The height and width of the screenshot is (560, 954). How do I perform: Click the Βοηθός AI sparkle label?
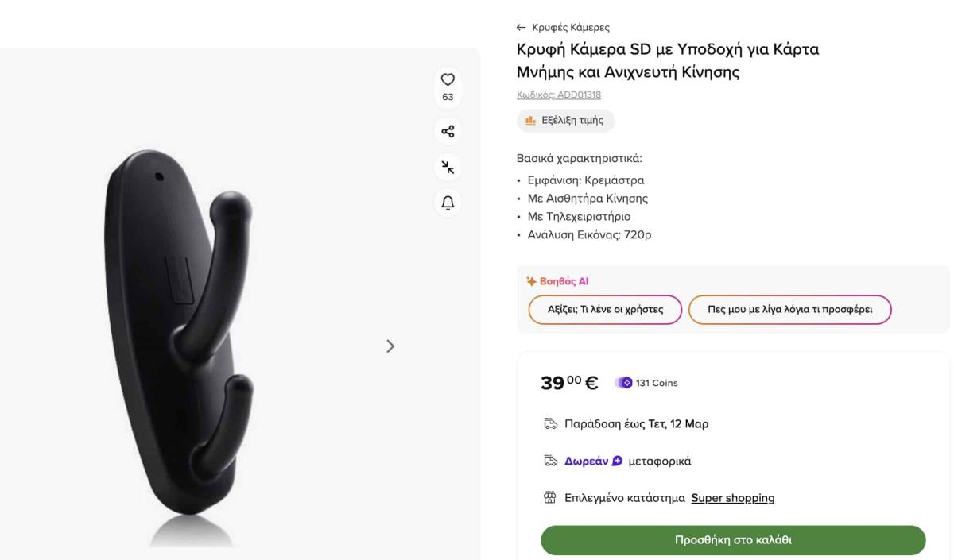(557, 281)
